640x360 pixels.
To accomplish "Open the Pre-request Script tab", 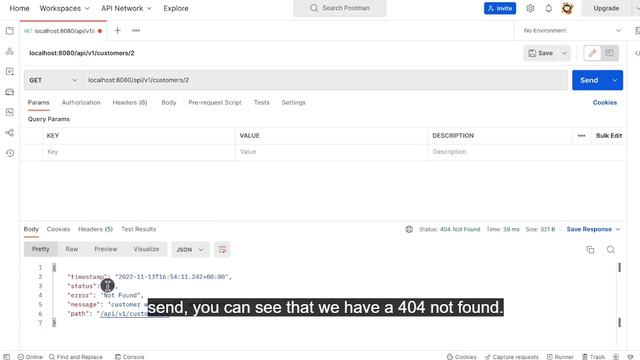I will tap(215, 103).
